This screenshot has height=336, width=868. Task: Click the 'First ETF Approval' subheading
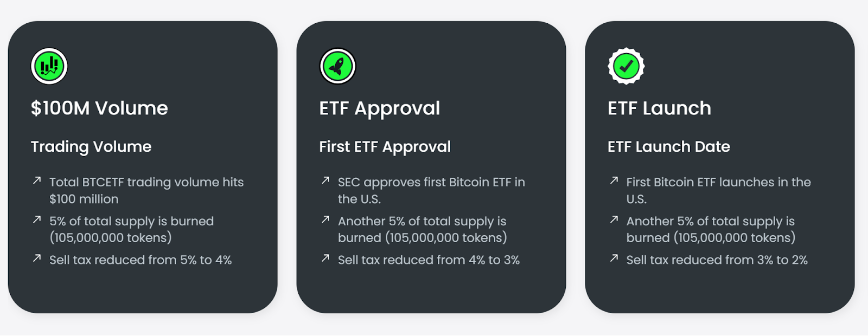[385, 146]
